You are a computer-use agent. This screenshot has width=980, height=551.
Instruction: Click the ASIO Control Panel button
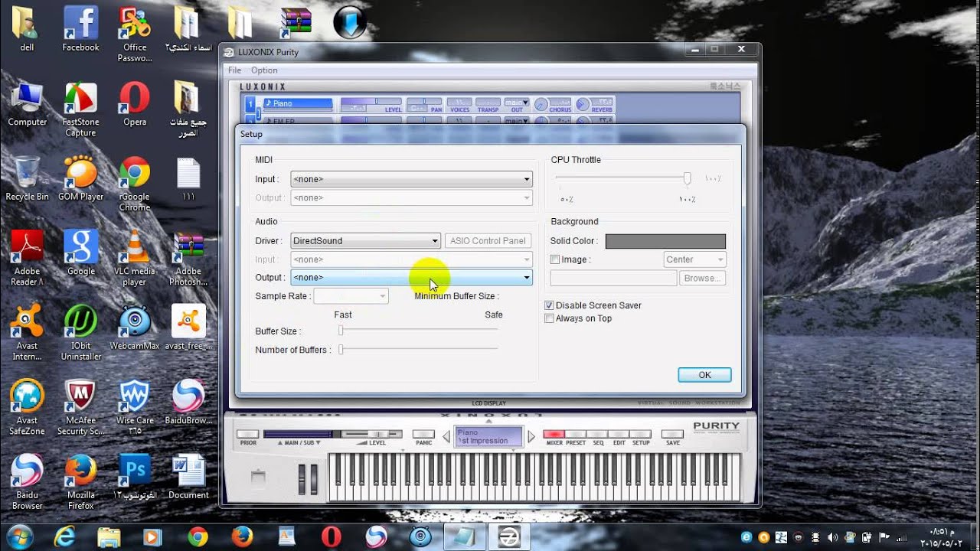(x=488, y=240)
